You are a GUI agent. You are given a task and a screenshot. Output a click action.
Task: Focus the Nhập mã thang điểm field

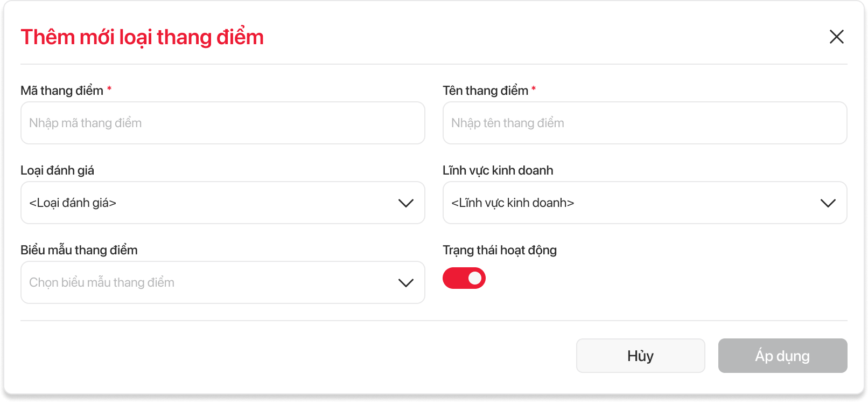pyautogui.click(x=222, y=123)
